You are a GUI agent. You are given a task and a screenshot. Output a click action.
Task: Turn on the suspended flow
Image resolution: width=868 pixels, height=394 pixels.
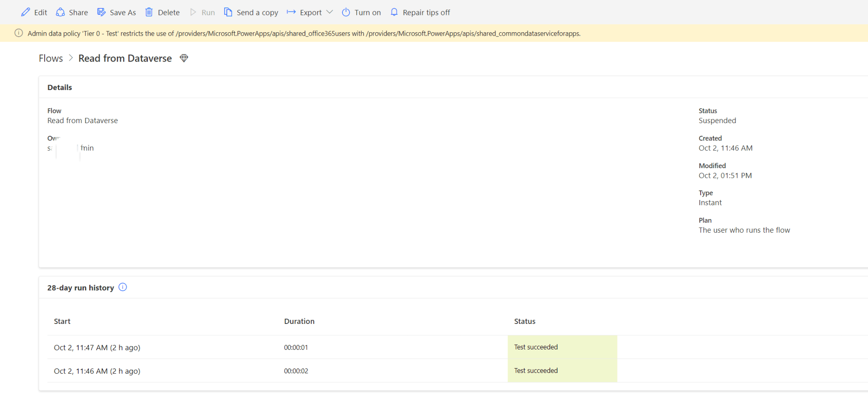click(x=361, y=12)
